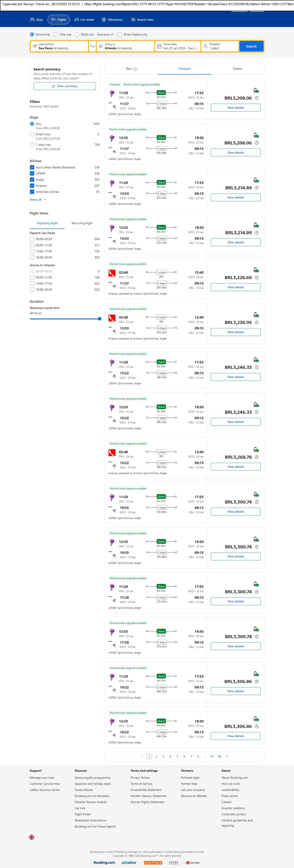Click the maximum travel time slider handle
The width and height of the screenshot is (294, 868).
click(99, 319)
